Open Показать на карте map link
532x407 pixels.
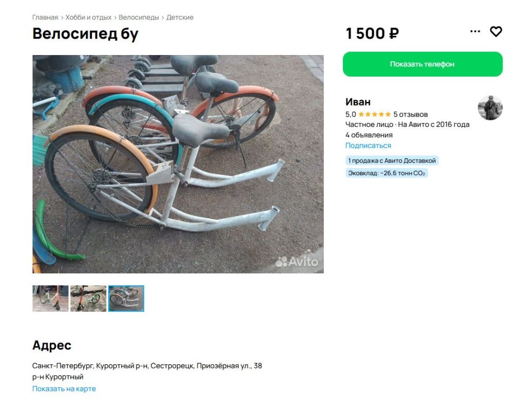(64, 389)
